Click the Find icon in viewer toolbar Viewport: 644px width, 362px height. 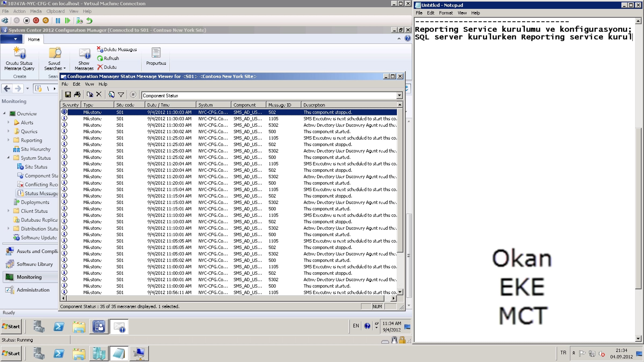[x=111, y=95]
